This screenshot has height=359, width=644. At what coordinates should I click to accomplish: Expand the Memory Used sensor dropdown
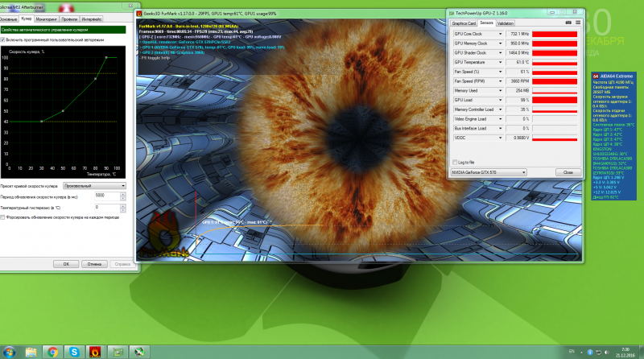[500, 91]
